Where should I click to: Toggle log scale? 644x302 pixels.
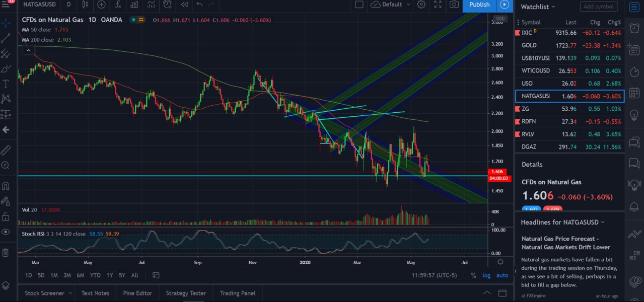486,275
